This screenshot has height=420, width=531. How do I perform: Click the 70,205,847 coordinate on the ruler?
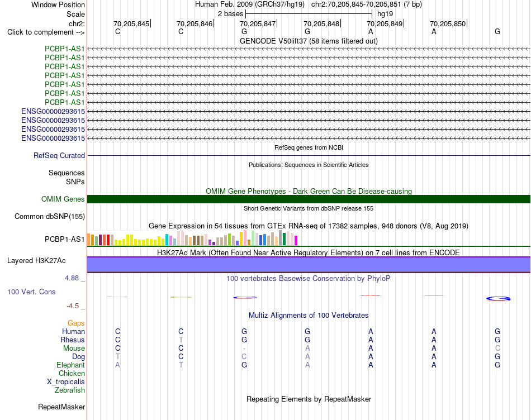(x=258, y=23)
